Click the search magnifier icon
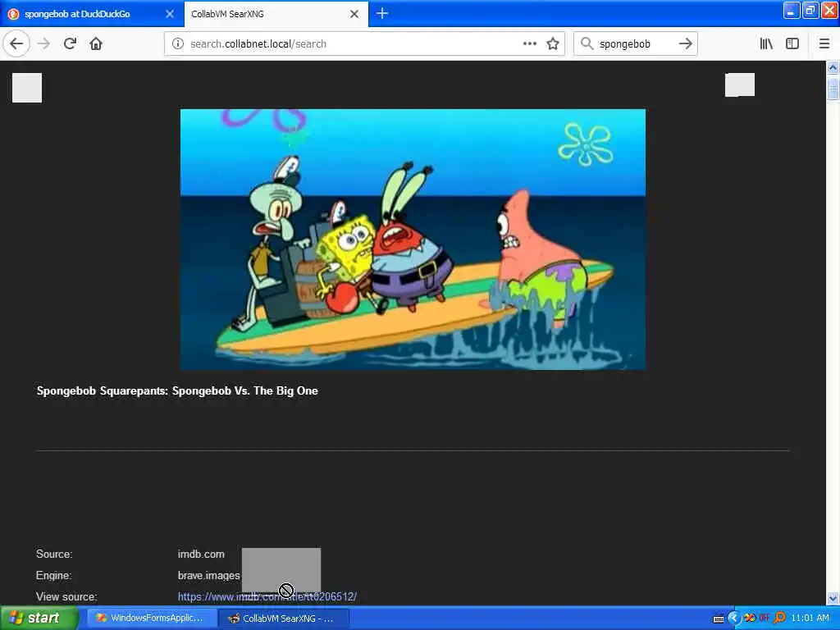This screenshot has height=630, width=840. (587, 43)
